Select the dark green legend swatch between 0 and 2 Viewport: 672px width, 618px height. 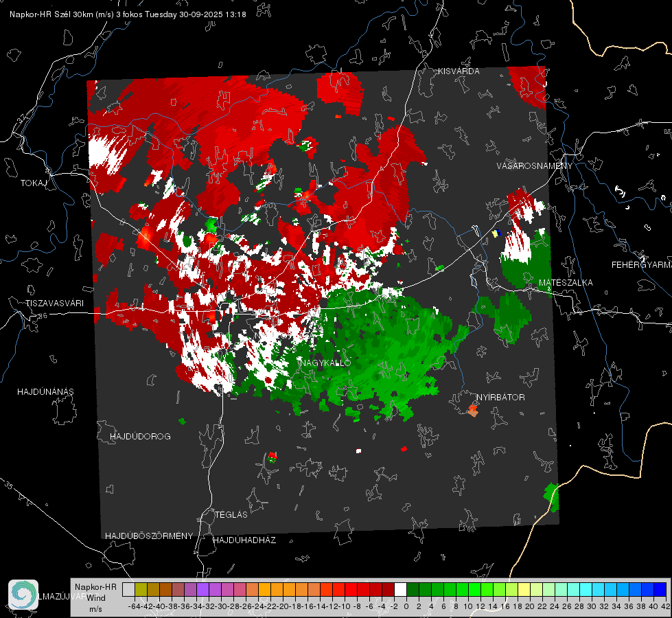[x=413, y=590]
